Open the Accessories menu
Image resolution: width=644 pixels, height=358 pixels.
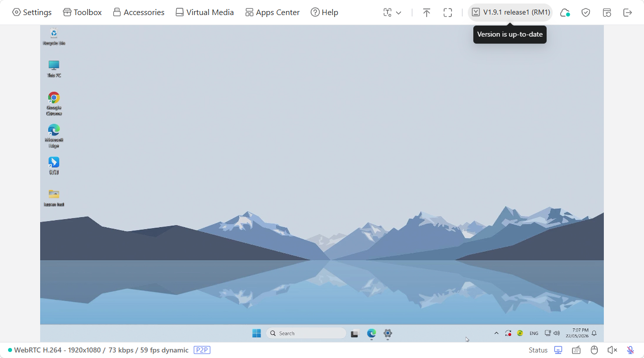(x=139, y=12)
